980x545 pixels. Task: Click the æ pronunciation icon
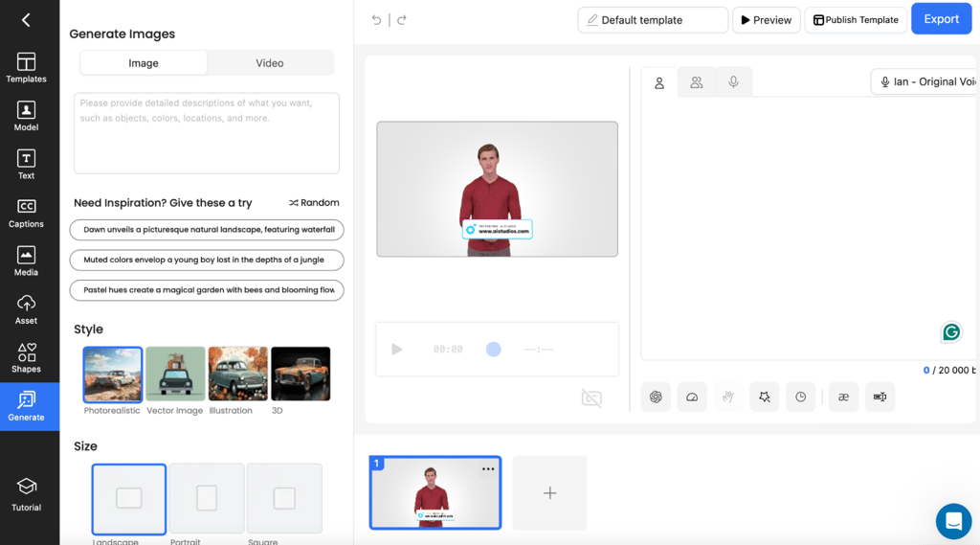[843, 397]
